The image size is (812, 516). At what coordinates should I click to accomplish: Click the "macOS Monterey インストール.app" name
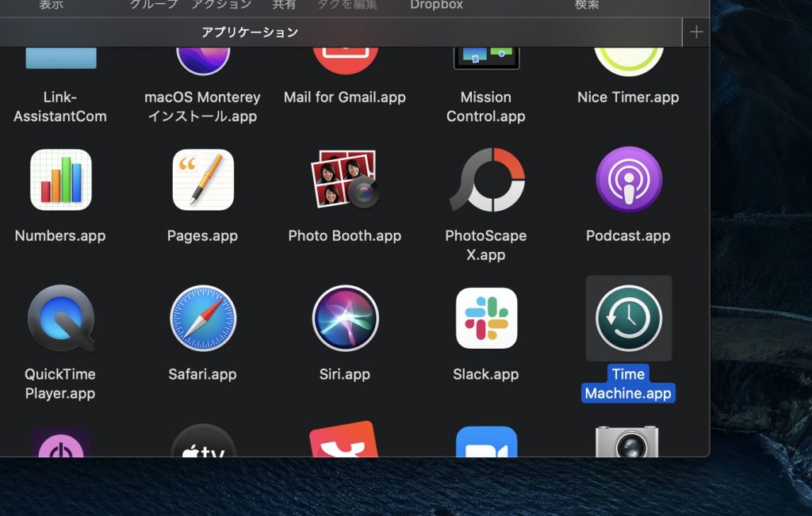[202, 107]
